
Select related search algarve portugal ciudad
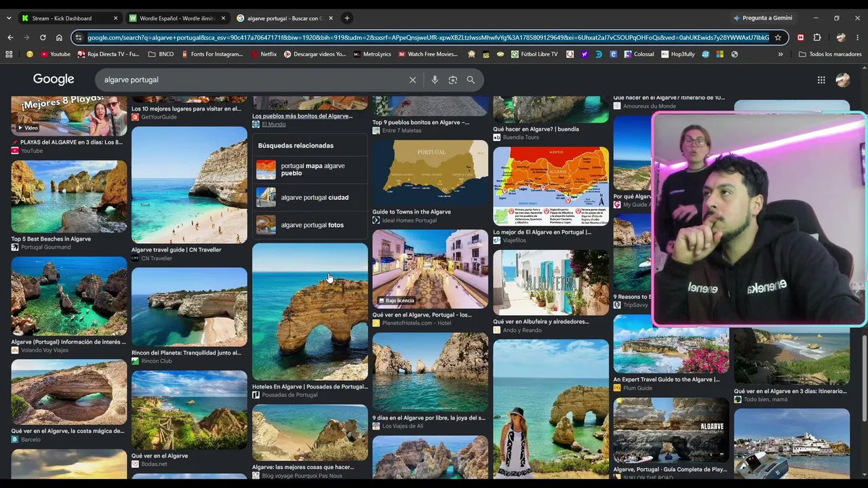[310, 197]
